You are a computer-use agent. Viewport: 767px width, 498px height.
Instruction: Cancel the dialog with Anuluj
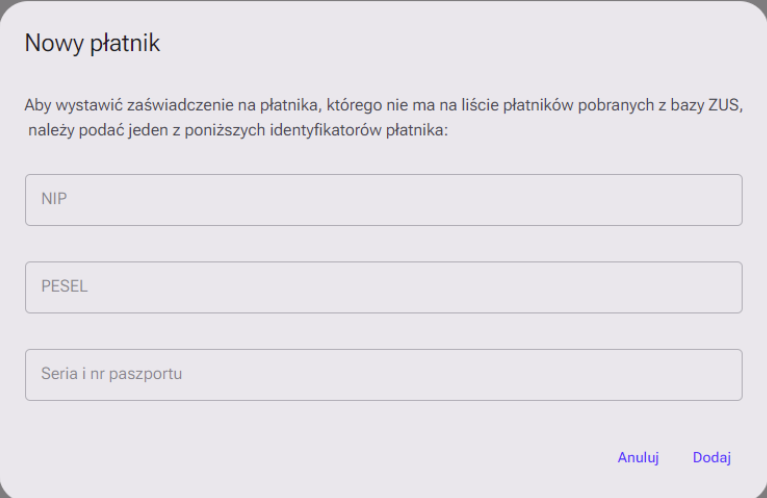coord(638,458)
